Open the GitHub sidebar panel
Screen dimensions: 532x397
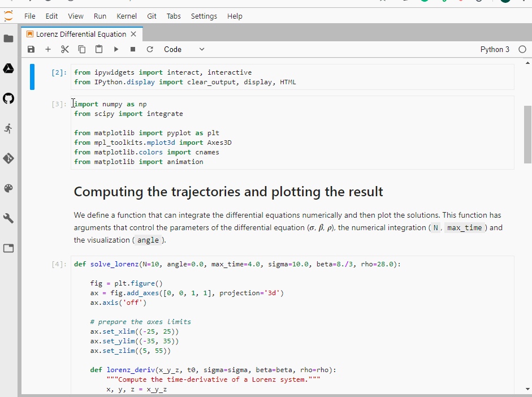click(8, 98)
